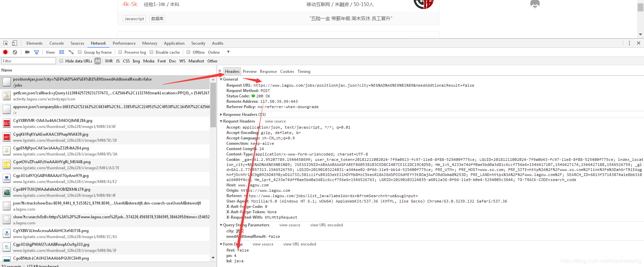Select the approve.json request icon

point(7,109)
